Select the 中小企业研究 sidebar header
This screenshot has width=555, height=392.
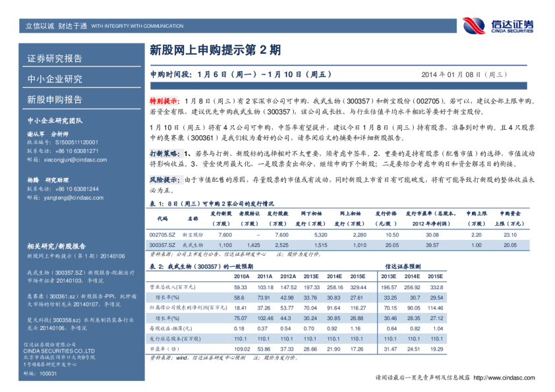(x=55, y=79)
